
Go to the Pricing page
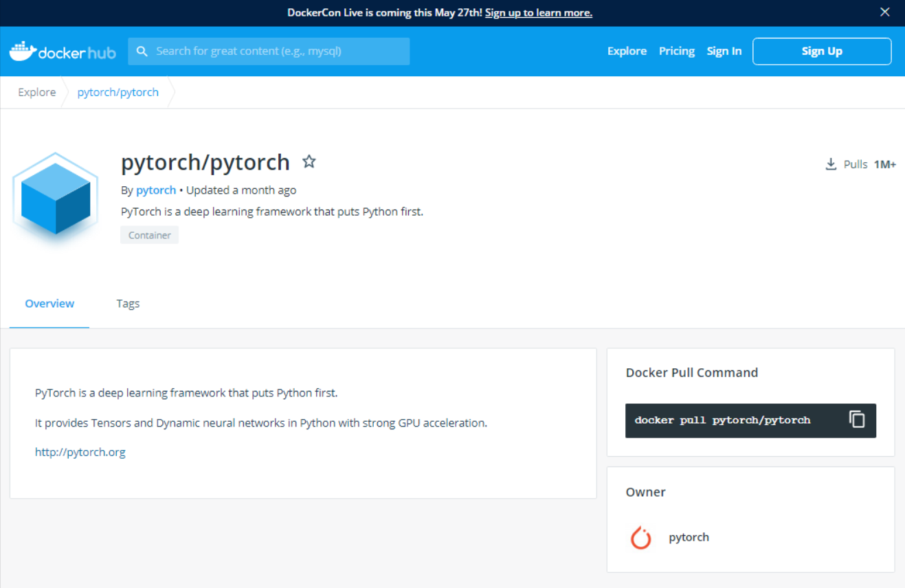pyautogui.click(x=676, y=52)
